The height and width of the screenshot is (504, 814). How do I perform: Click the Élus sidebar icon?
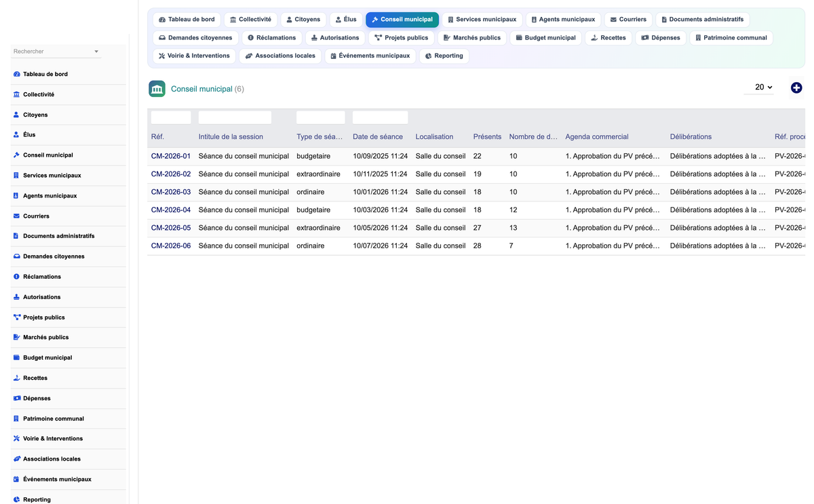(16, 135)
